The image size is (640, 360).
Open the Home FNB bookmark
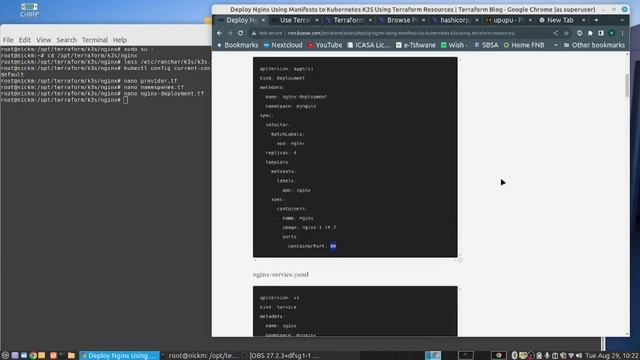tap(524, 45)
